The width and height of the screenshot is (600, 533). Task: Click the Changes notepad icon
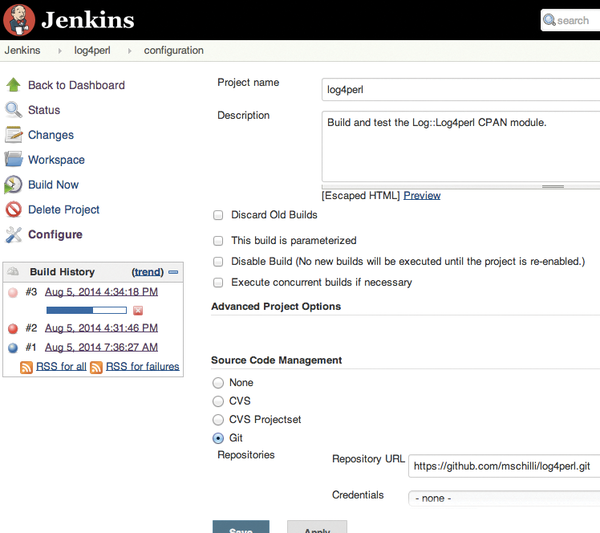click(x=13, y=135)
